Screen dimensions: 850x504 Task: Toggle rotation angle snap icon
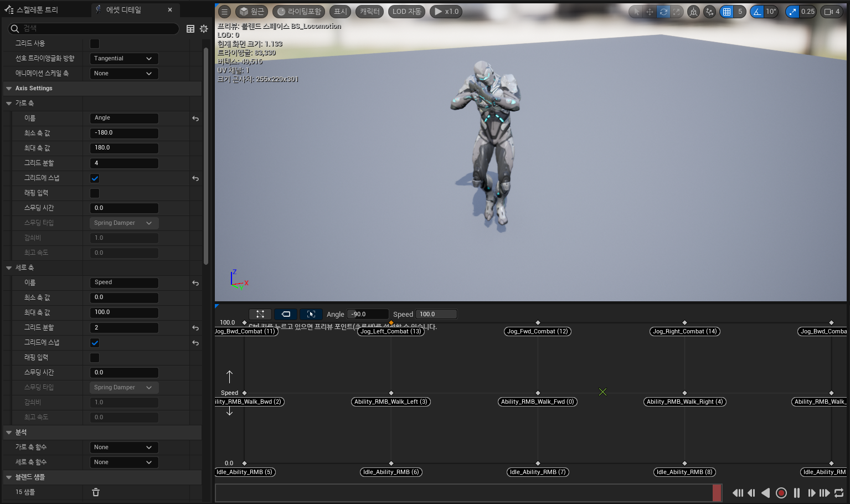point(757,12)
